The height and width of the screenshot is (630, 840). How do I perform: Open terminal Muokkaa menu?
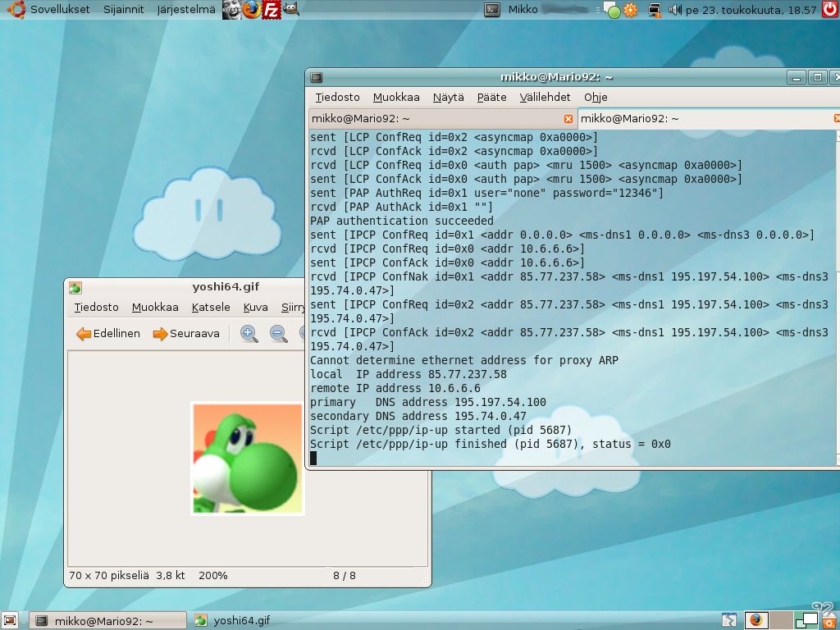[396, 97]
